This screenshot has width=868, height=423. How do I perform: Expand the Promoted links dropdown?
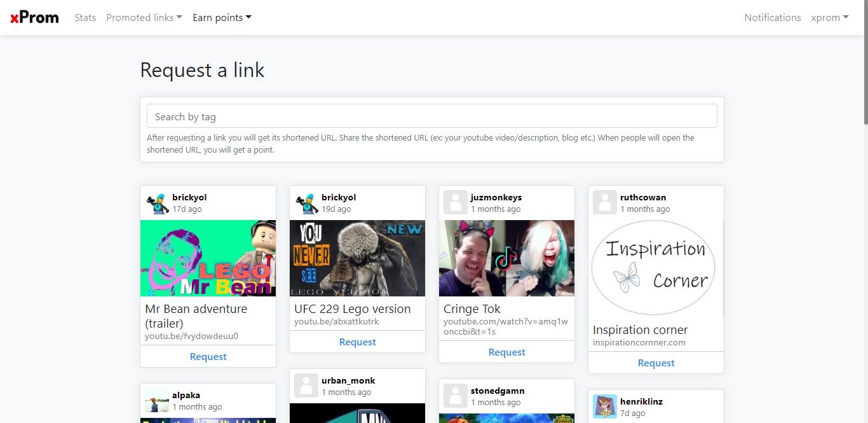point(144,18)
